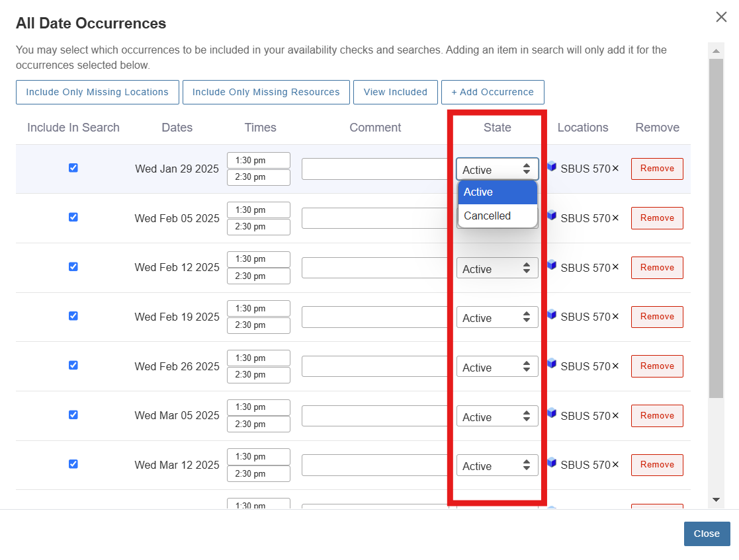Uncheck Include In Search for Wed Jan 29
This screenshot has height=560, width=739.
(73, 168)
